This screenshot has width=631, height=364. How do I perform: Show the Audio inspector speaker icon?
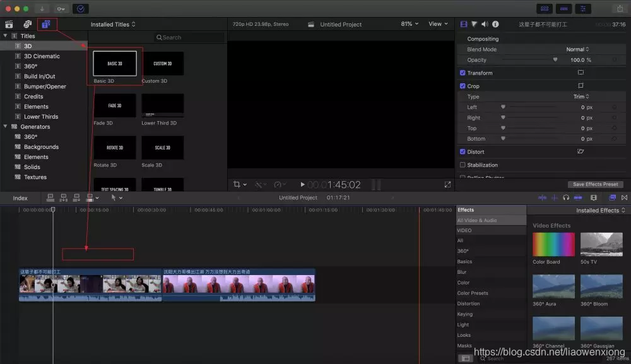(x=485, y=24)
